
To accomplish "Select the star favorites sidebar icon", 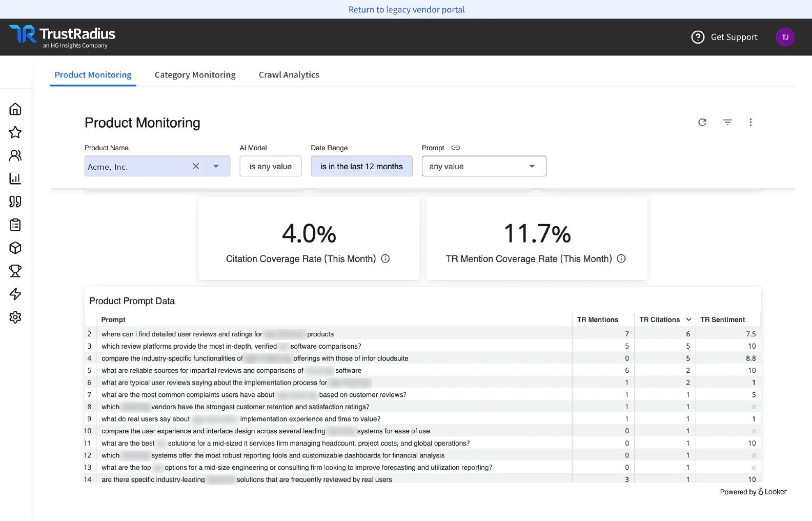I will [x=15, y=132].
